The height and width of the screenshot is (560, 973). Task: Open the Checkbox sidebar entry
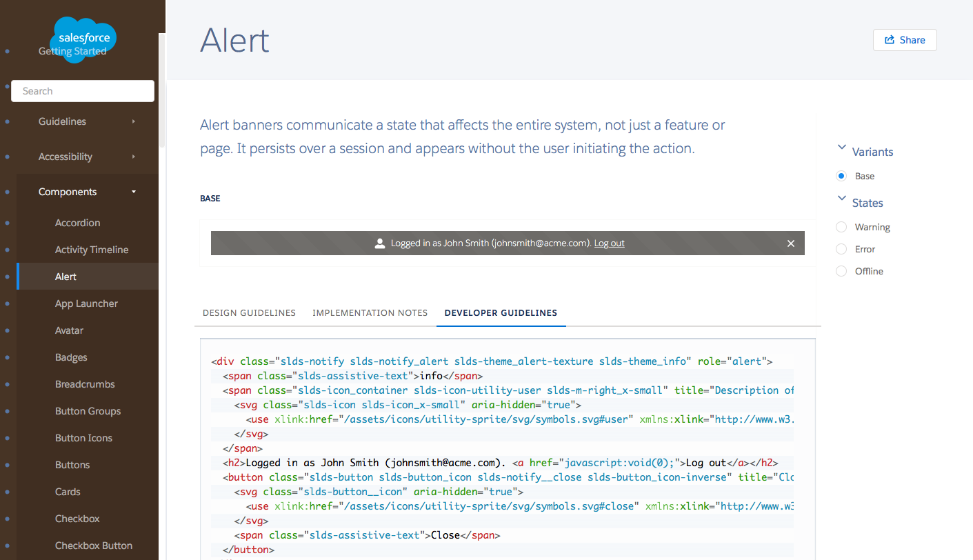coord(77,519)
